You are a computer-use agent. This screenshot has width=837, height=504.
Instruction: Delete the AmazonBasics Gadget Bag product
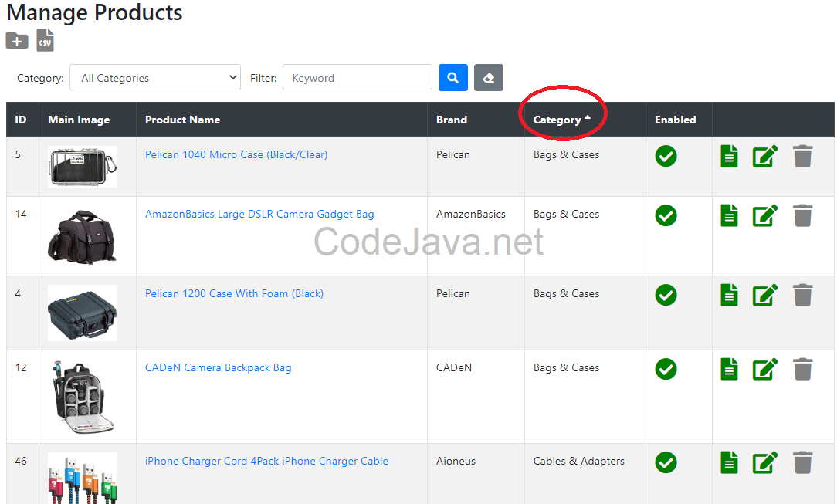802,215
